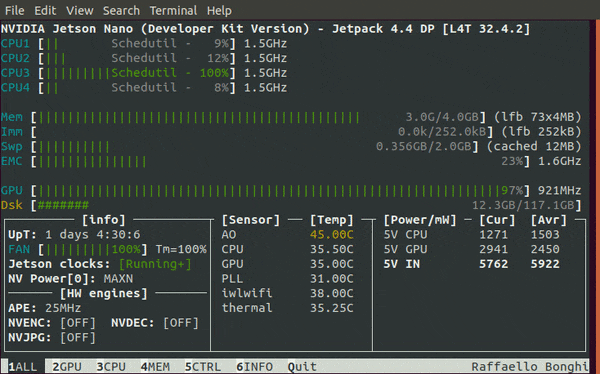Click the 5V IN current value 5762
Image resolution: width=600 pixels, height=374 pixels.
click(x=493, y=264)
